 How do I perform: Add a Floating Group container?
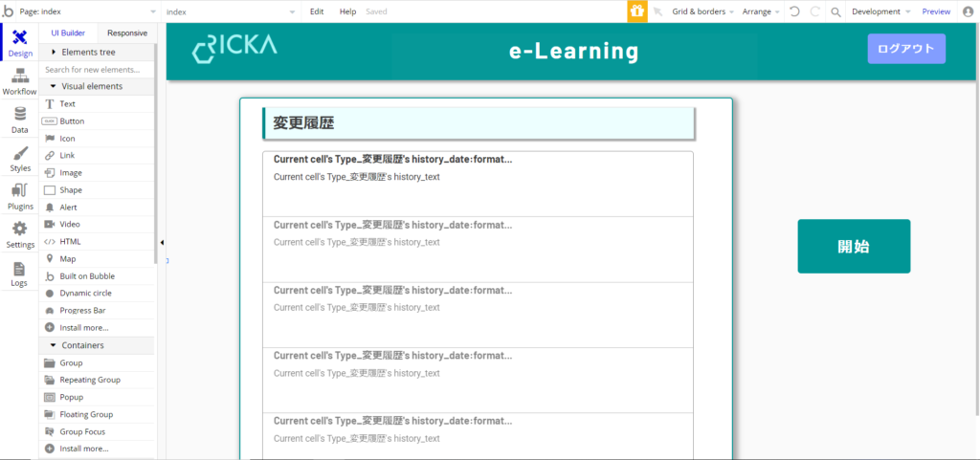[97, 414]
